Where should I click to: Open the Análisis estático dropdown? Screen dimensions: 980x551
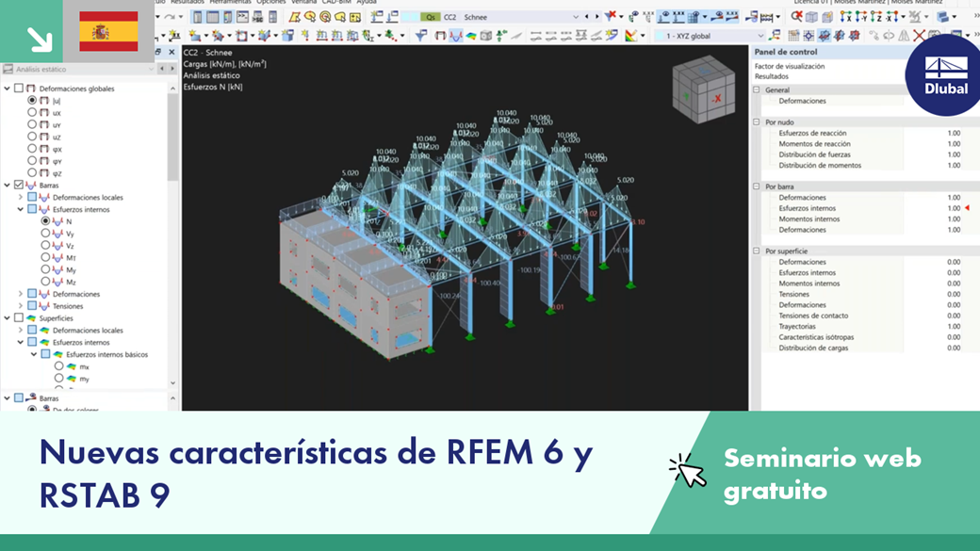(x=77, y=70)
